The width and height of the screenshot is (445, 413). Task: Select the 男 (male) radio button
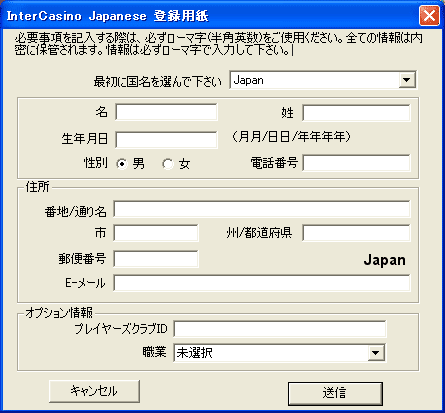pos(122,164)
